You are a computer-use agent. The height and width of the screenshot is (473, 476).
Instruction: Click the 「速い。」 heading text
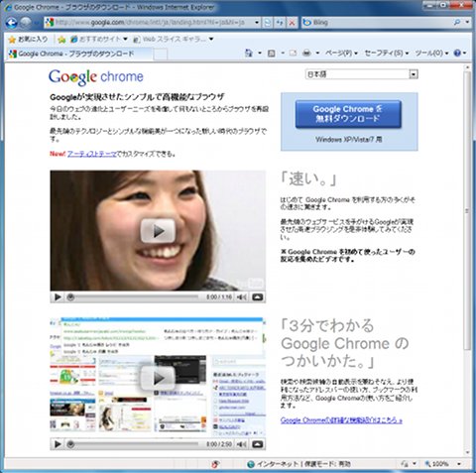coord(308,179)
